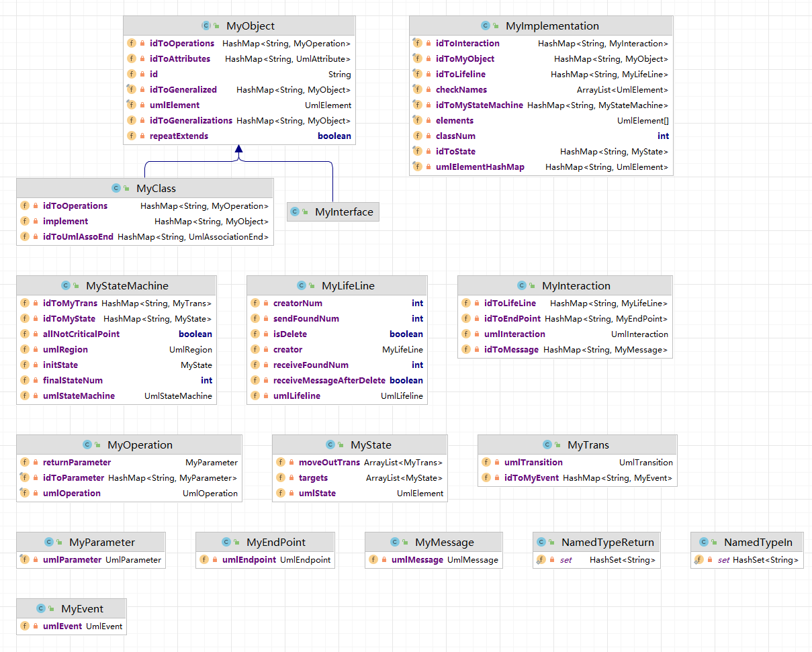The width and height of the screenshot is (812, 652).
Task: Select the targets field in MyState
Action: [x=359, y=478]
